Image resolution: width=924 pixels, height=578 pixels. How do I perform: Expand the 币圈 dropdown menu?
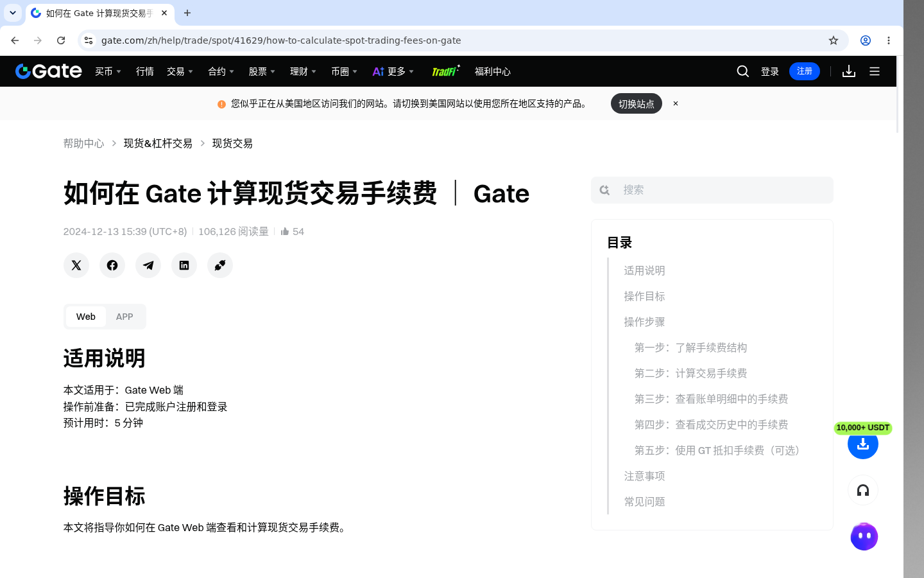345,71
